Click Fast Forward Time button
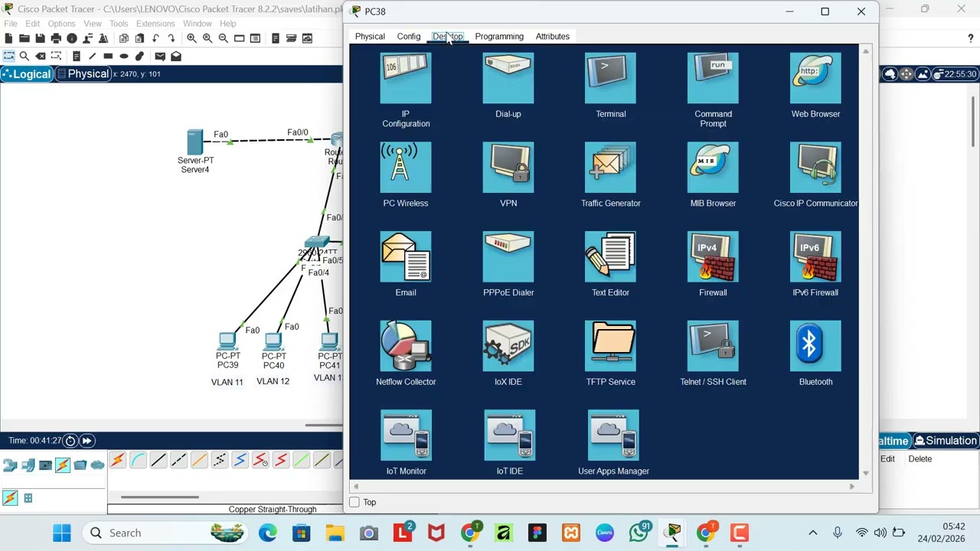Screen dimensions: 980x551 pos(87,441)
